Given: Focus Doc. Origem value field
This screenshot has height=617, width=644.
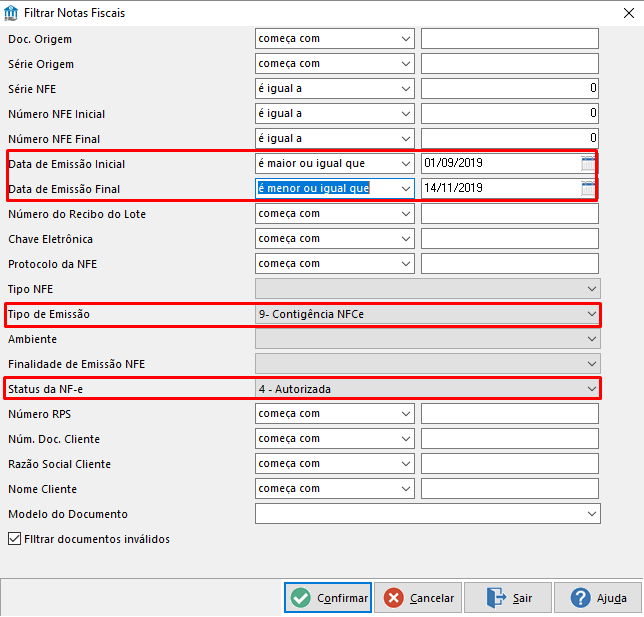Looking at the screenshot, I should click(x=510, y=39).
